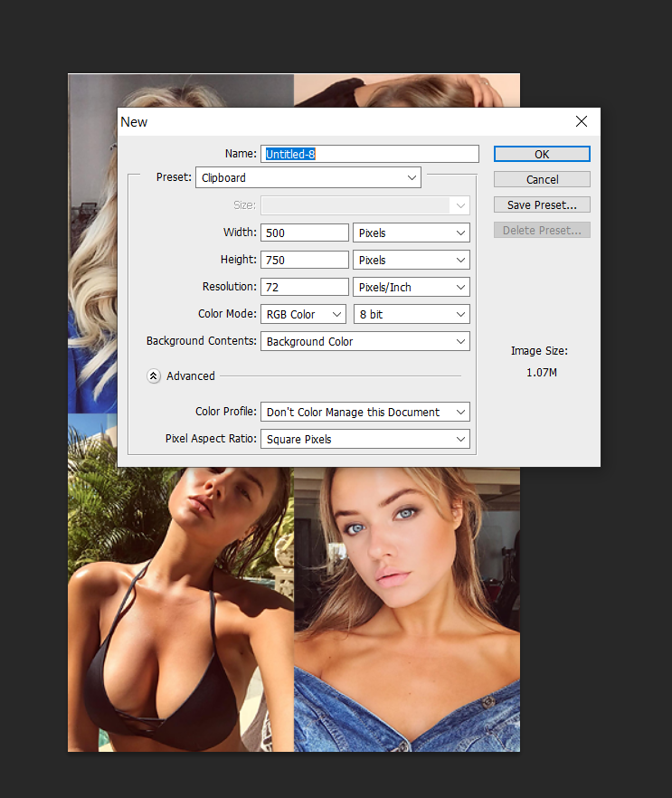
Task: Click the OK button in New dialog
Action: (542, 154)
